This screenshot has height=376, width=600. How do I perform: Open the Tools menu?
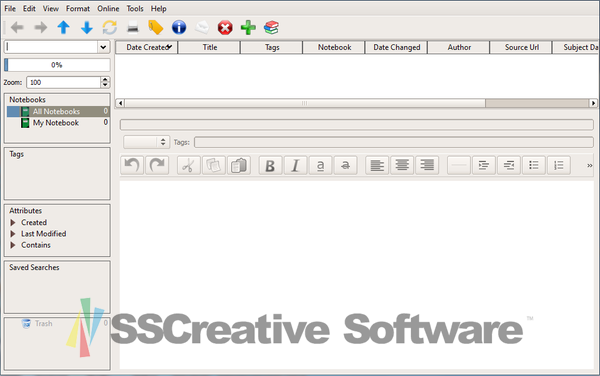[135, 8]
